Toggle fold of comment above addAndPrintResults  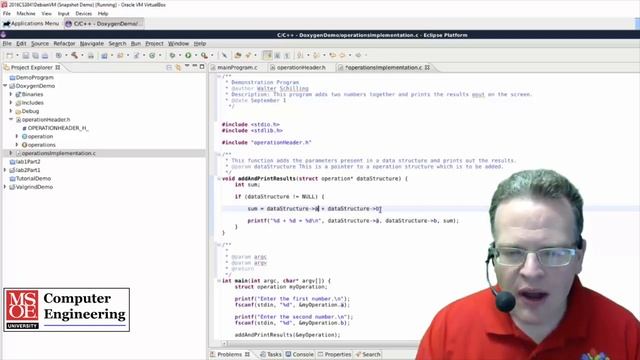coord(219,154)
